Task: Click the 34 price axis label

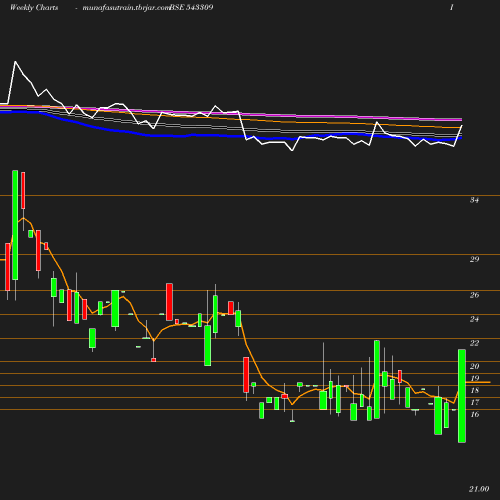Action: tap(474, 200)
